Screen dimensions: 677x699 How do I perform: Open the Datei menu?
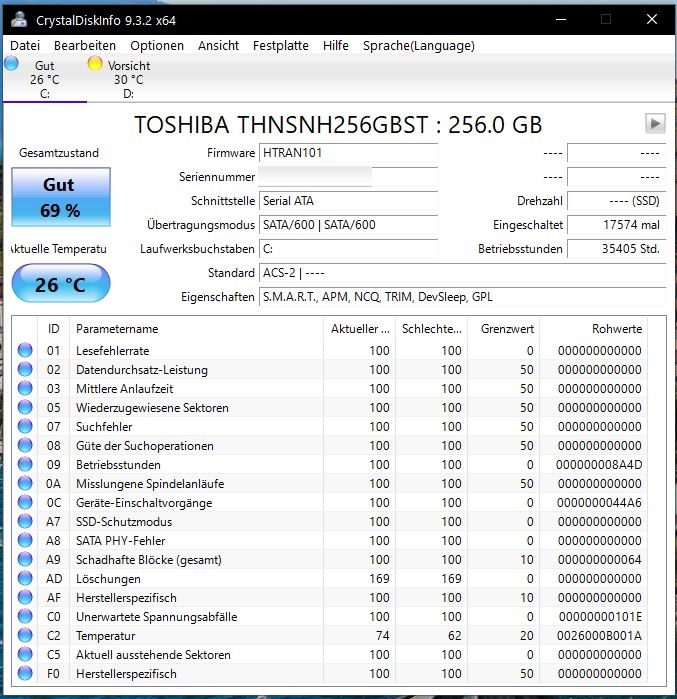(25, 45)
